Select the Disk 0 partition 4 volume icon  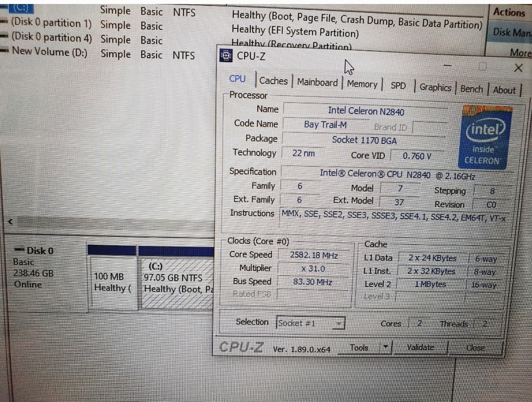[x=5, y=38]
